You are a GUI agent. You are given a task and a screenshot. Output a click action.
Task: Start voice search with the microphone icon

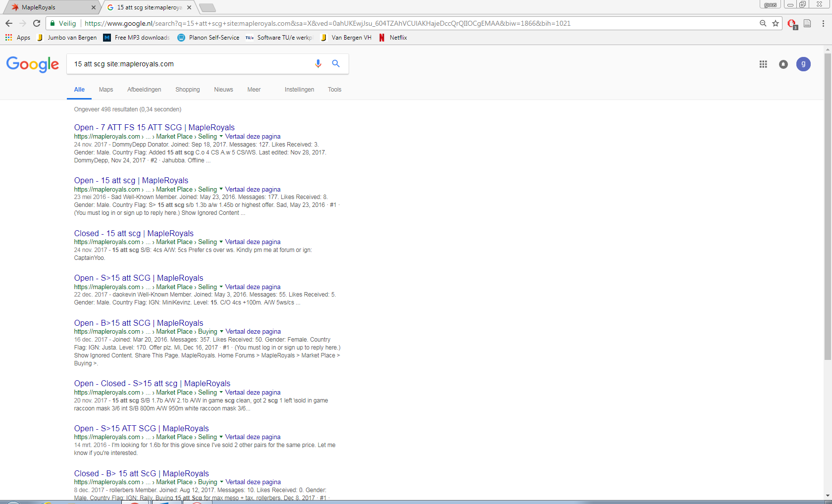(x=318, y=63)
